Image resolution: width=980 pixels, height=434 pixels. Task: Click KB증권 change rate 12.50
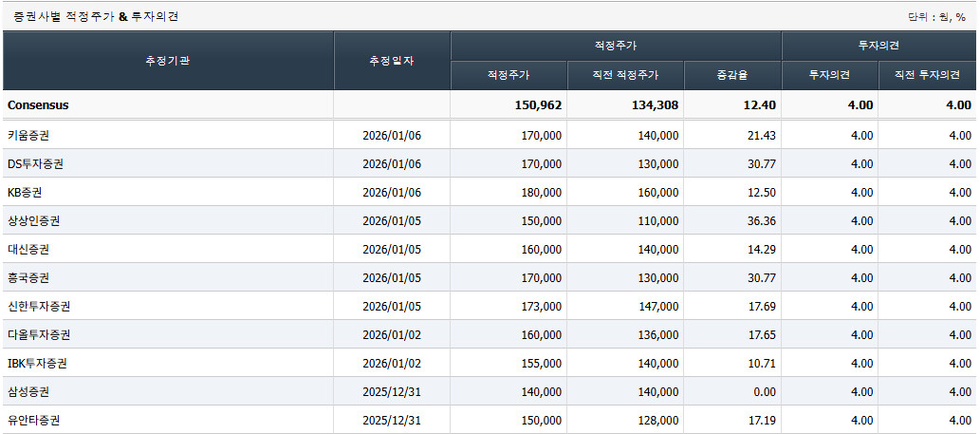pyautogui.click(x=762, y=193)
